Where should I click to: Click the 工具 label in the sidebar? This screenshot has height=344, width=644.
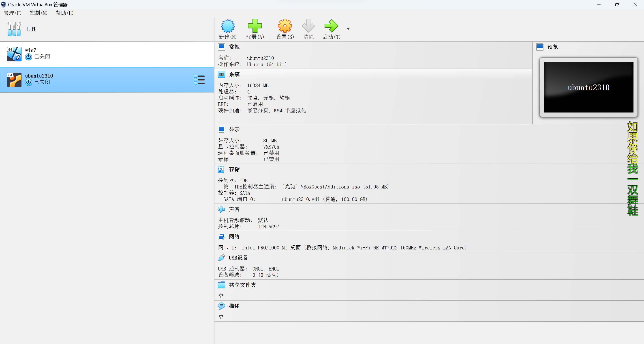[x=30, y=29]
